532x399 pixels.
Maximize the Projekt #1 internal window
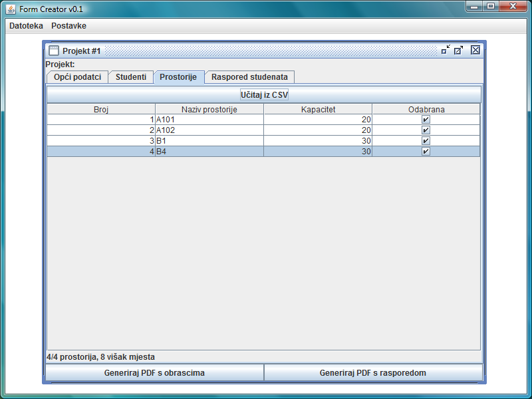(459, 50)
